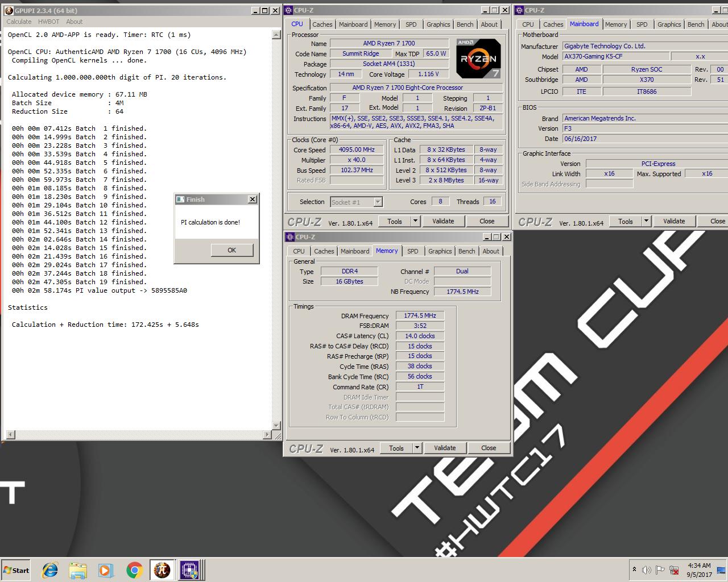Switch to the SPD tab in the Mainboard window

[x=642, y=24]
